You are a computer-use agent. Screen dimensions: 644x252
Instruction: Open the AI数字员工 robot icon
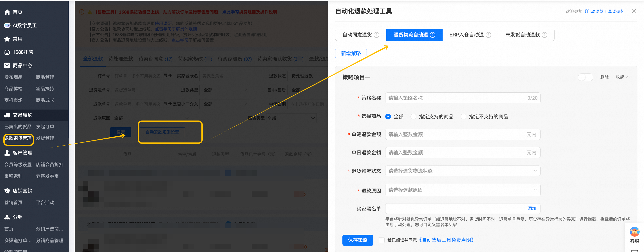point(7,25)
